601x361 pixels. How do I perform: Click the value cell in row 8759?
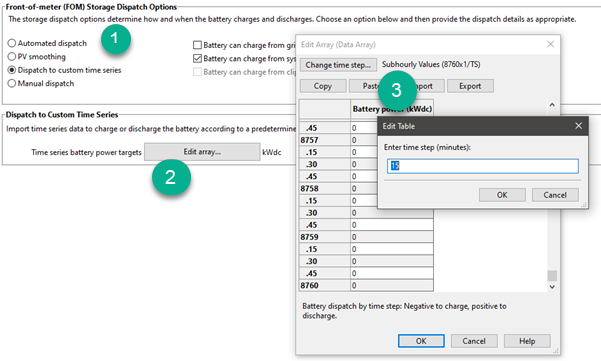[x=392, y=237]
